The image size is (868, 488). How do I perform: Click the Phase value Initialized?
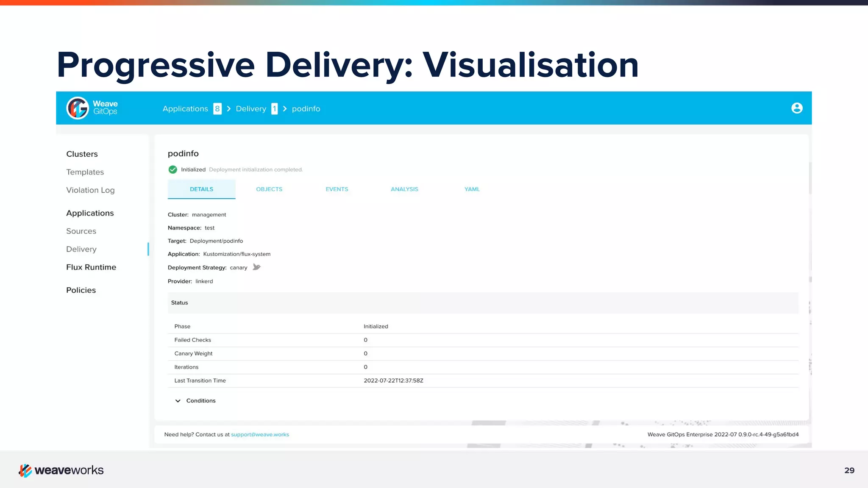tap(376, 327)
